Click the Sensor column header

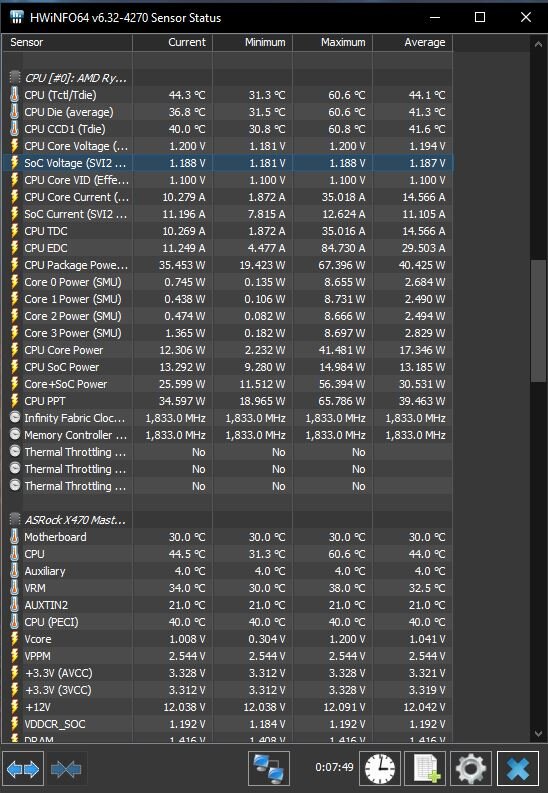67,42
